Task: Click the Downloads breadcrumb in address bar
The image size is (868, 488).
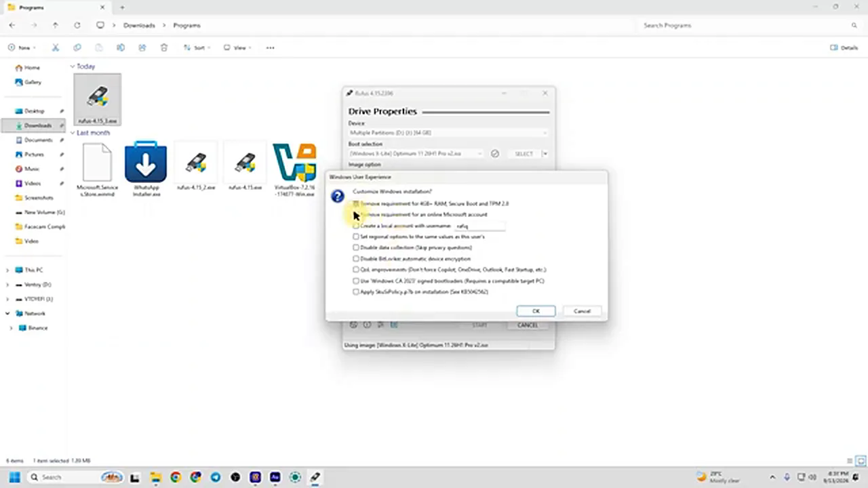Action: coord(139,25)
